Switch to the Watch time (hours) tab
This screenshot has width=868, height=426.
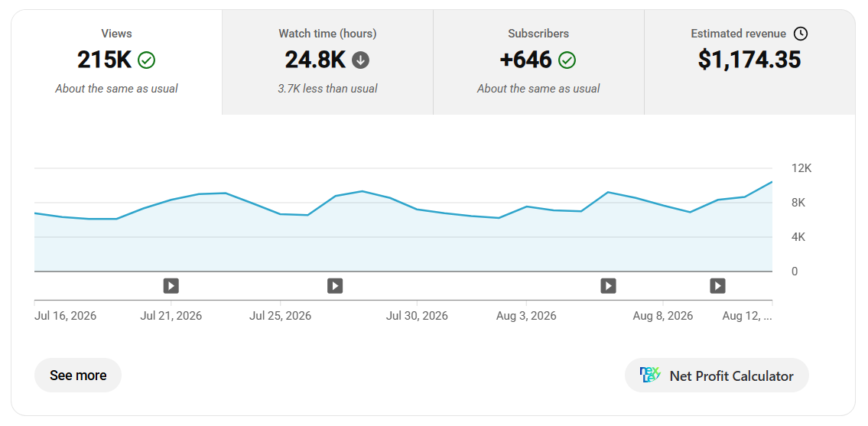tap(328, 62)
